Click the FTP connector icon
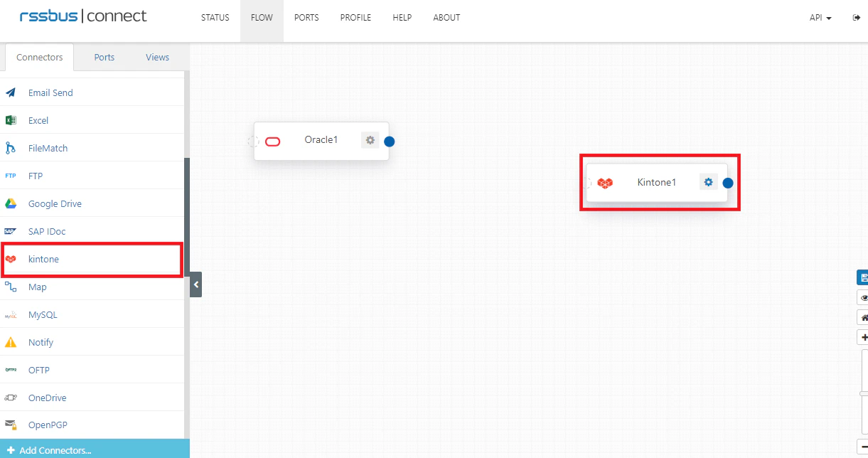868x458 pixels. [x=11, y=176]
